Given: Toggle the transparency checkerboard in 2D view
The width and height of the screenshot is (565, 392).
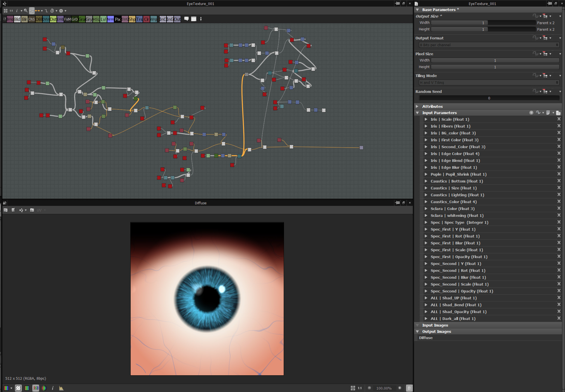Looking at the screenshot, I should 18,388.
